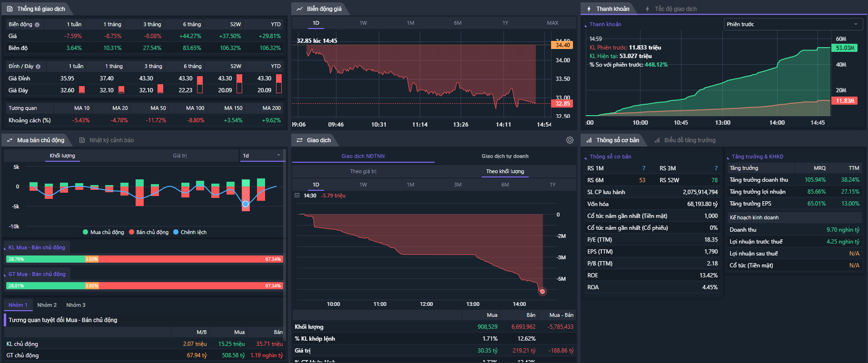868x363 pixels.
Task: Open the Phiên trước dropdown
Action: click(793, 24)
